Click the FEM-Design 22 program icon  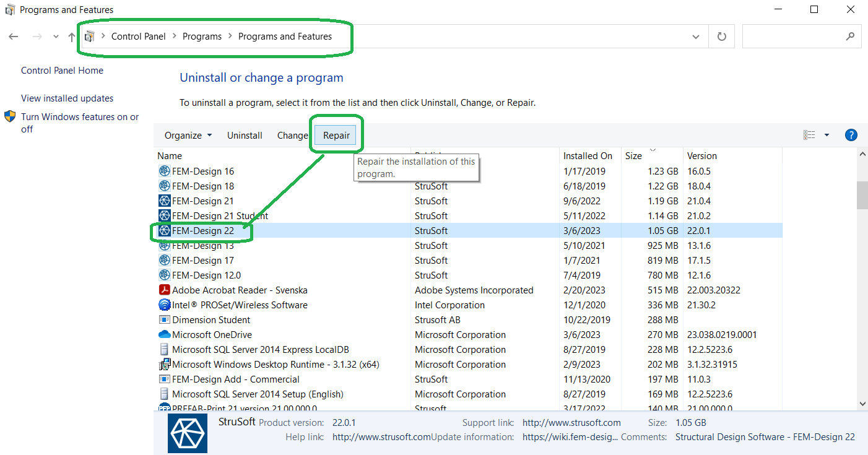pyautogui.click(x=164, y=231)
